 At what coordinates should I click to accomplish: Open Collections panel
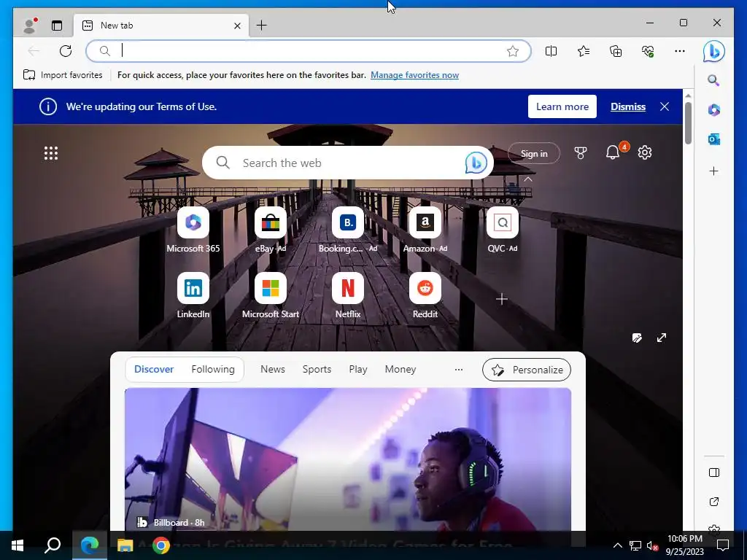tap(616, 51)
